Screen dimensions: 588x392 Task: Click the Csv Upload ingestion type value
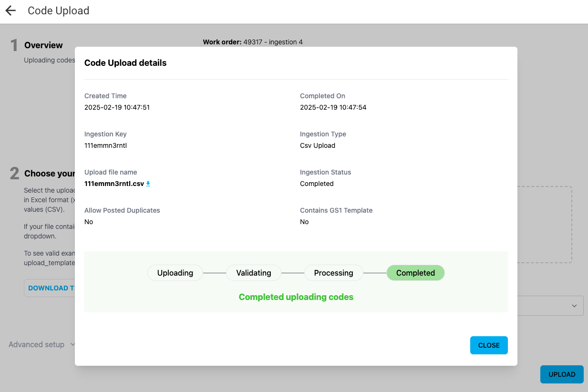tap(317, 145)
